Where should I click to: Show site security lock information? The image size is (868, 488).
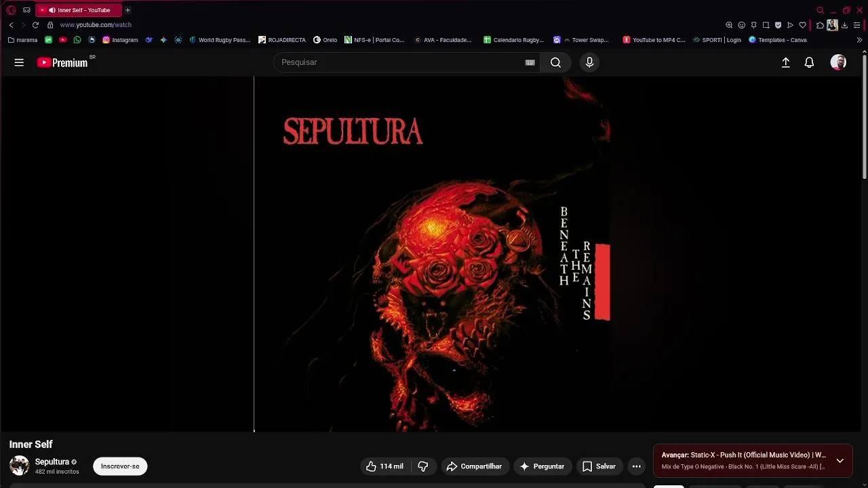click(50, 25)
